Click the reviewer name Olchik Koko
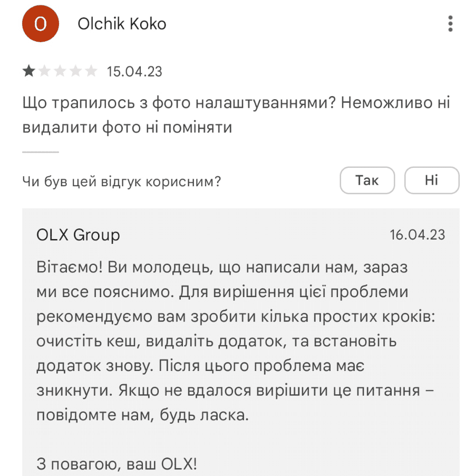The image size is (475, 476). (x=122, y=23)
